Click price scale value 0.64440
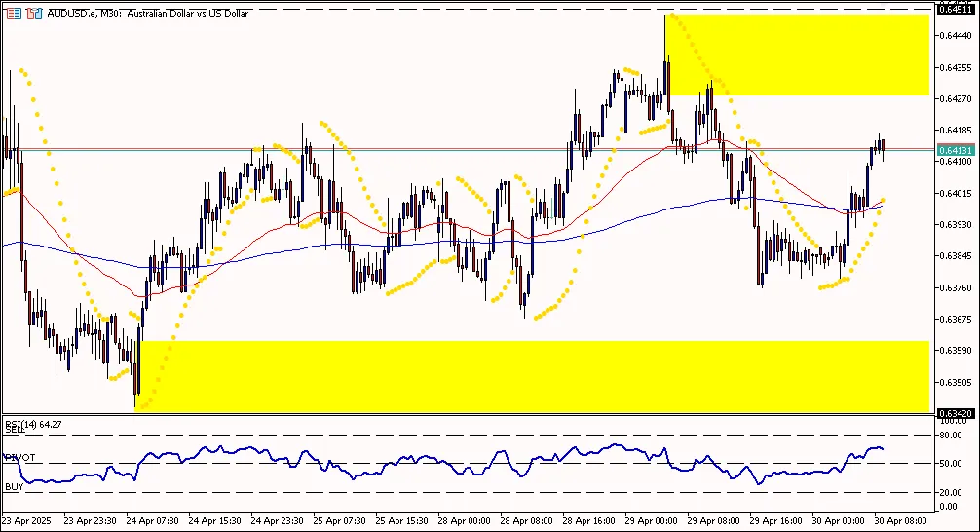980x532 pixels. pos(956,36)
